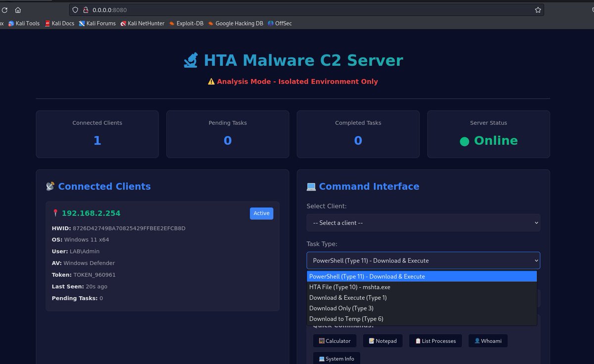The width and height of the screenshot is (594, 364).
Task: Click the warning triangle icon beside Analysis Mode
Action: (211, 82)
